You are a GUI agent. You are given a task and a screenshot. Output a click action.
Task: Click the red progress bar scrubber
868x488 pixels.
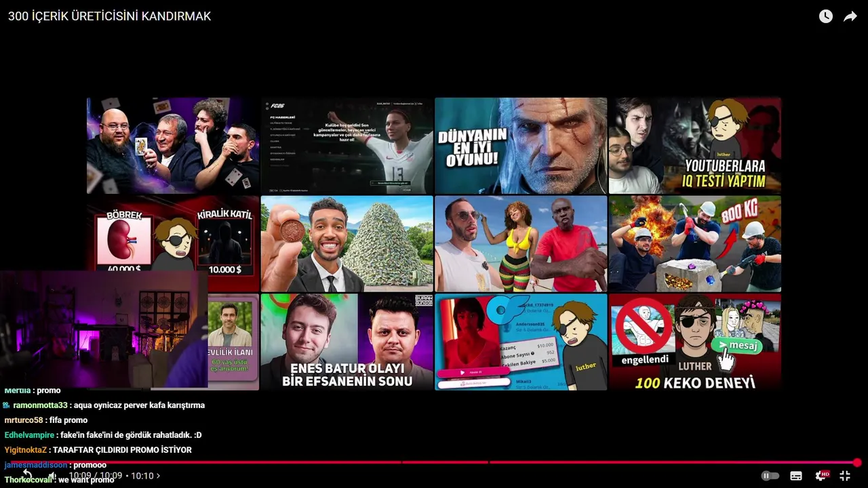[857, 463]
